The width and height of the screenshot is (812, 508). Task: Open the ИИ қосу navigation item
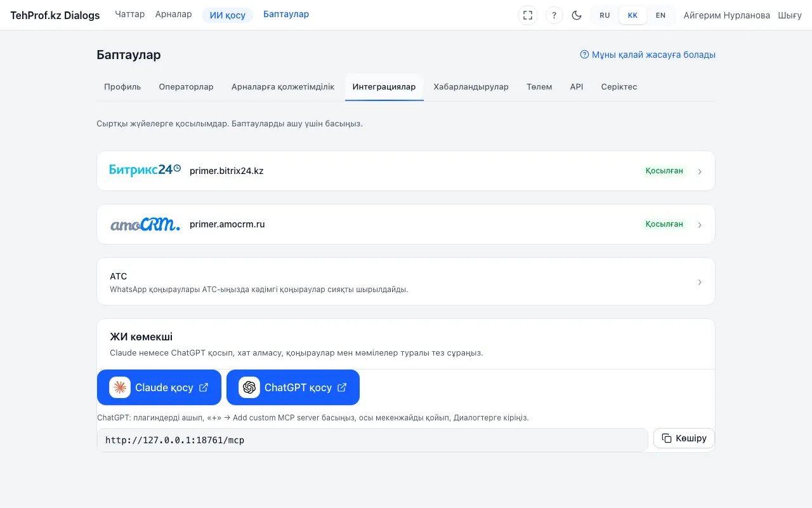click(x=228, y=15)
